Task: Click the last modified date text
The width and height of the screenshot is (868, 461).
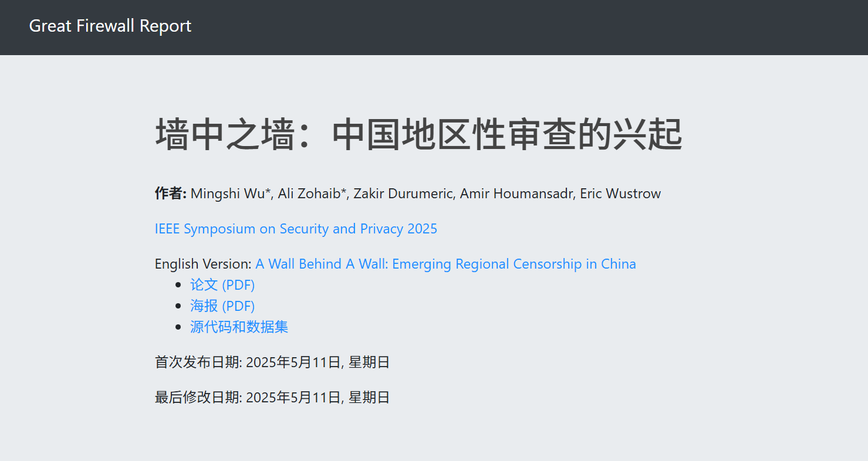Action: coord(272,397)
